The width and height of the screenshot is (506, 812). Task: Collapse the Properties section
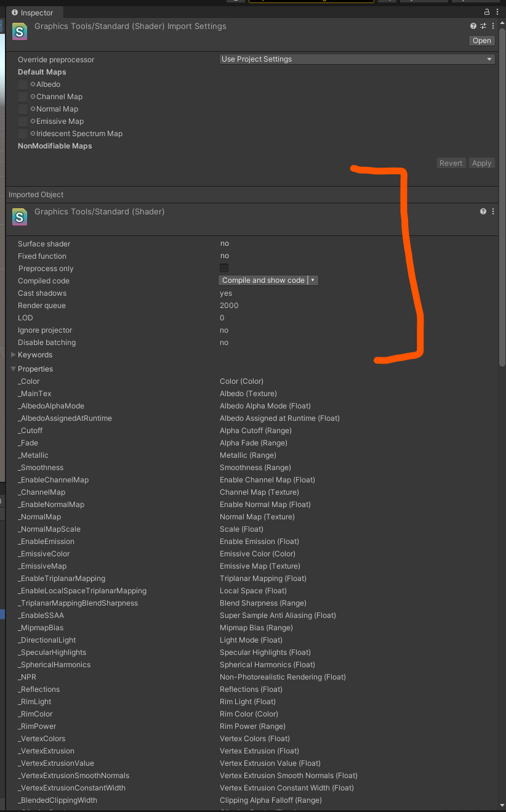(12, 368)
